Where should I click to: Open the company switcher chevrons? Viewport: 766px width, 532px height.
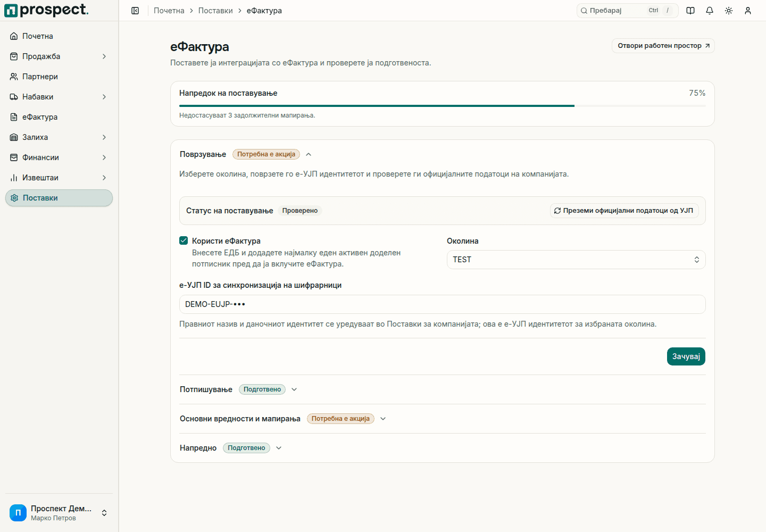tap(104, 513)
